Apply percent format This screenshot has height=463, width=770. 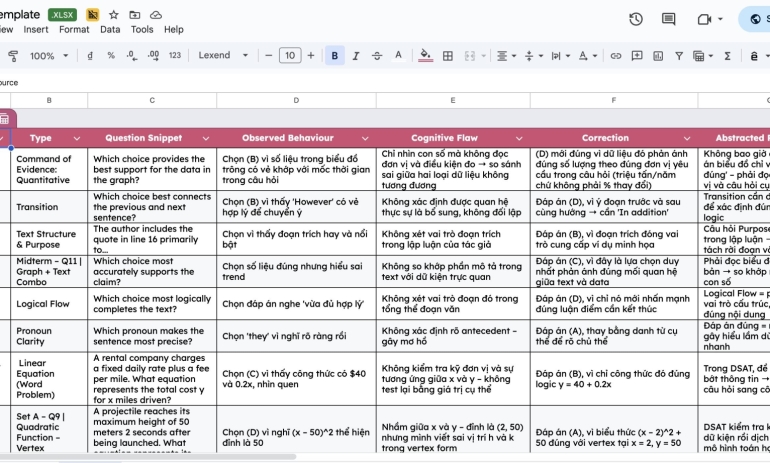(111, 55)
